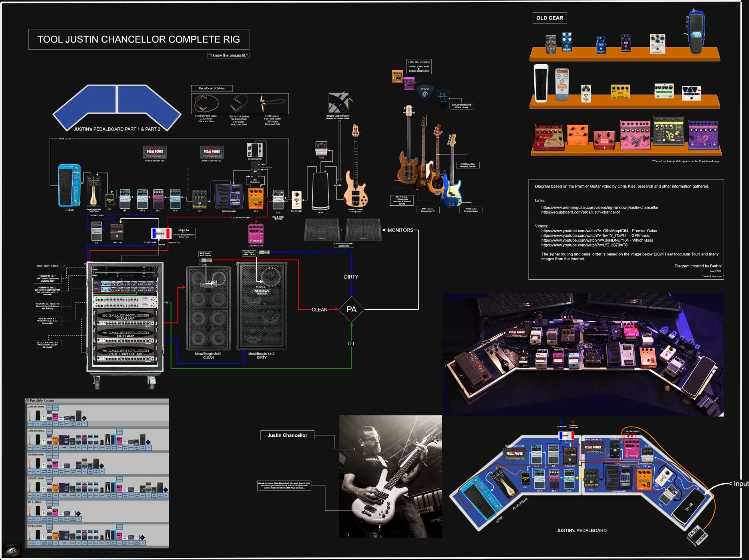Click the 'MONITORS' label
This screenshot has width=749, height=560.
400,230
